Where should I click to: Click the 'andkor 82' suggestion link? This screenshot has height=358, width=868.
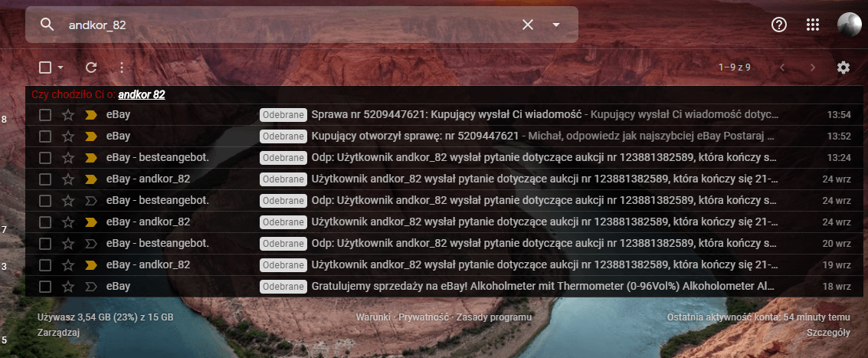142,95
